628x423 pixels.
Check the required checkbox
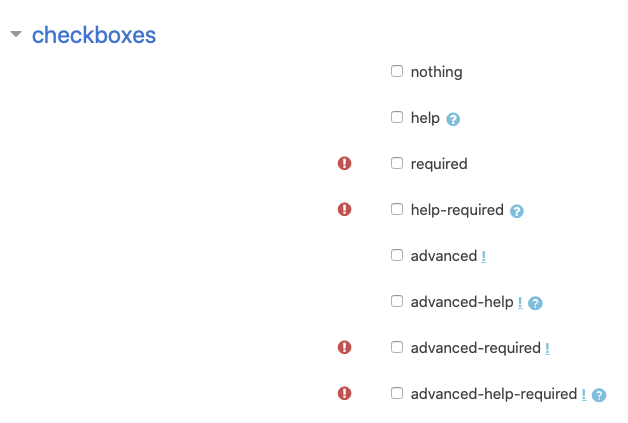(x=397, y=163)
